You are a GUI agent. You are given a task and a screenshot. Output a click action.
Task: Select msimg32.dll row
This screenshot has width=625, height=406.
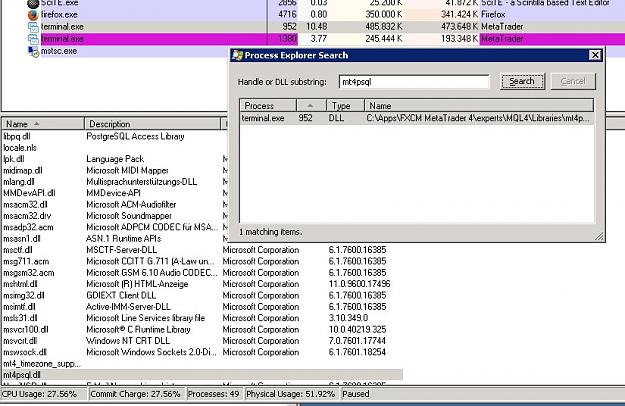coord(24,296)
